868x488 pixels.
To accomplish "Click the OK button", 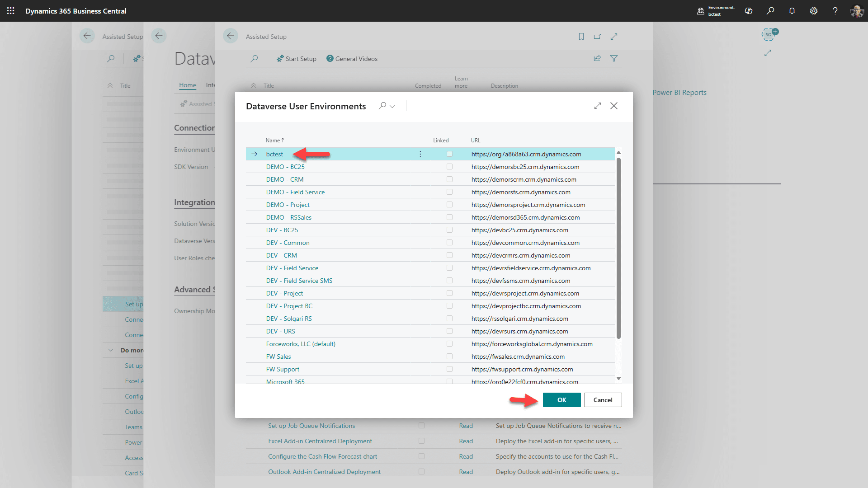I will (x=561, y=400).
